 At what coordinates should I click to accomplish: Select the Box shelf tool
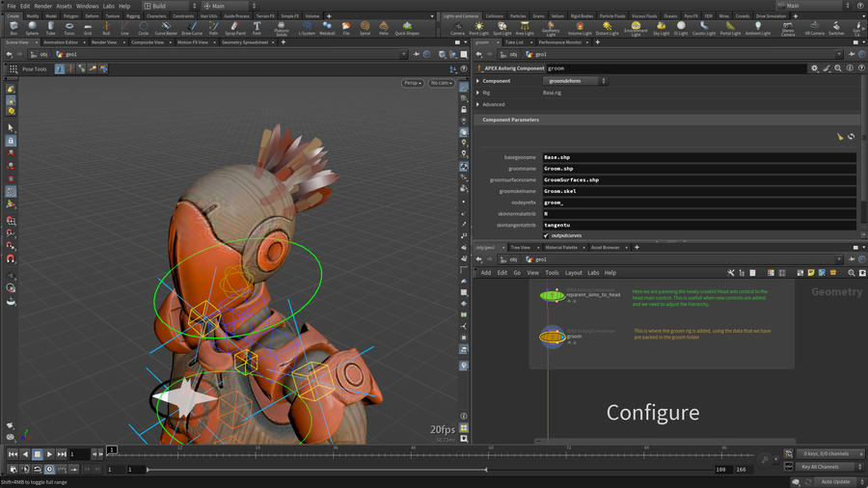(14, 28)
